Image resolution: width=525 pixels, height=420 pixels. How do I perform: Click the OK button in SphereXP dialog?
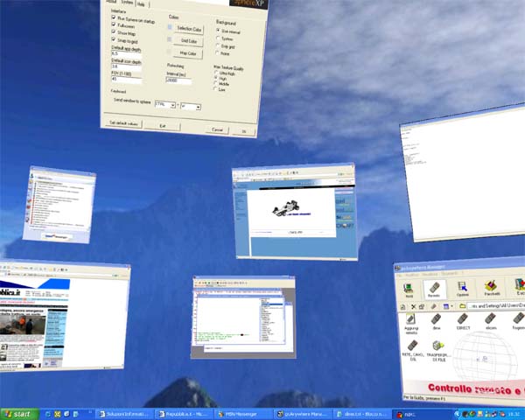(x=244, y=131)
